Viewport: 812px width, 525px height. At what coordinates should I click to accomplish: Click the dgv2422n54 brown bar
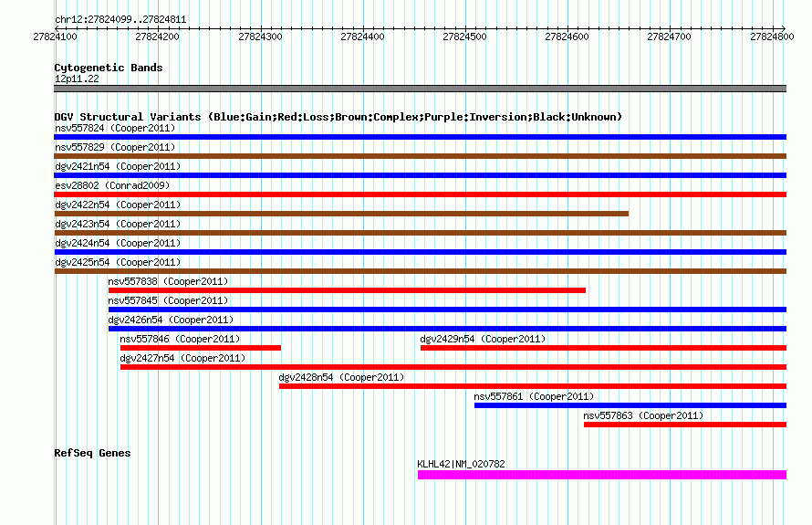point(341,214)
